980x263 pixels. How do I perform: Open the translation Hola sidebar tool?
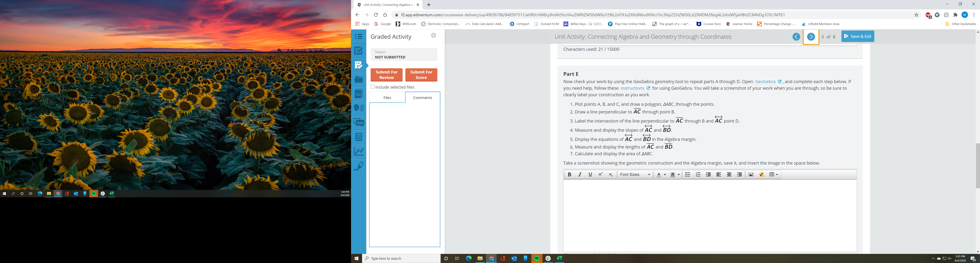click(358, 122)
